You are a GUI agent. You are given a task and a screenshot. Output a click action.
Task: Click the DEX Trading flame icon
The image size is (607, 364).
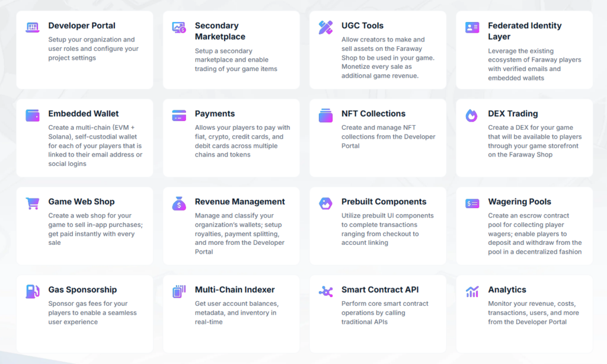click(472, 115)
